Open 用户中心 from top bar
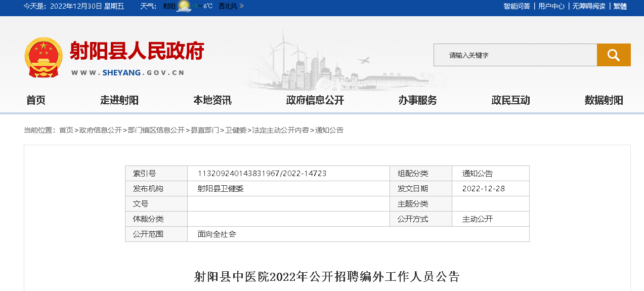The image size is (644, 291). pyautogui.click(x=551, y=6)
